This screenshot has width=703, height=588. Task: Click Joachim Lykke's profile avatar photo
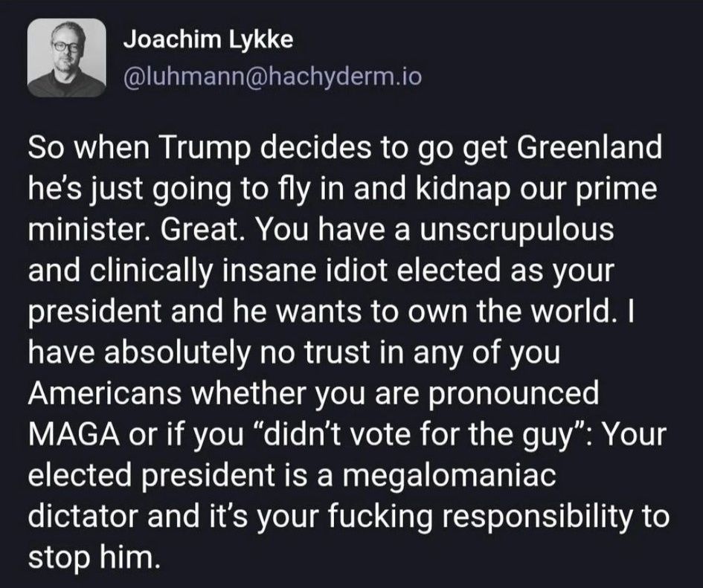coord(67,58)
